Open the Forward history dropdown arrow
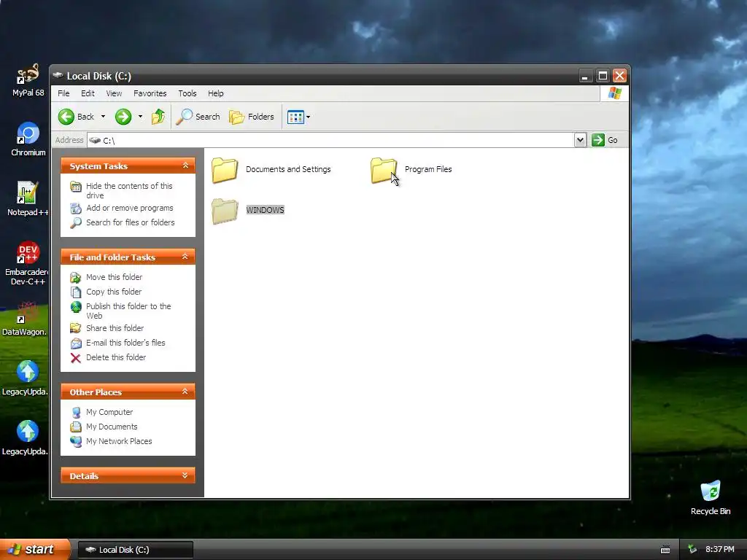Viewport: 747px width, 560px height. coord(140,117)
